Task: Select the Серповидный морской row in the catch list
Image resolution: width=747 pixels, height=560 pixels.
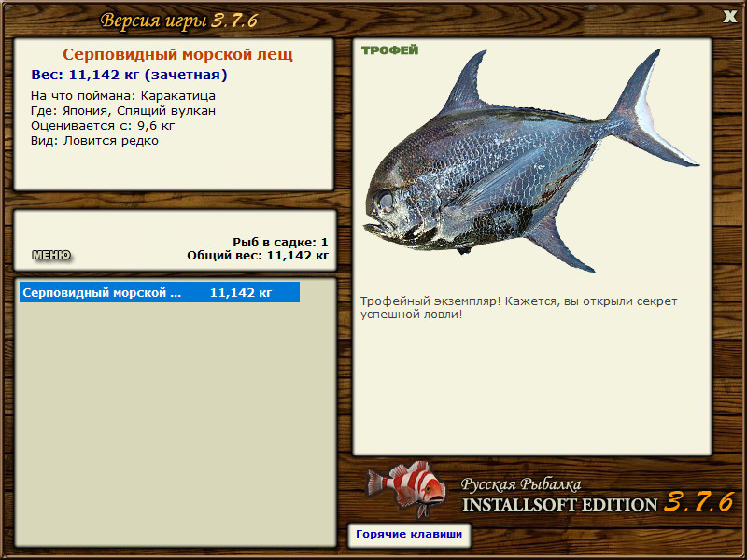Action: click(160, 292)
